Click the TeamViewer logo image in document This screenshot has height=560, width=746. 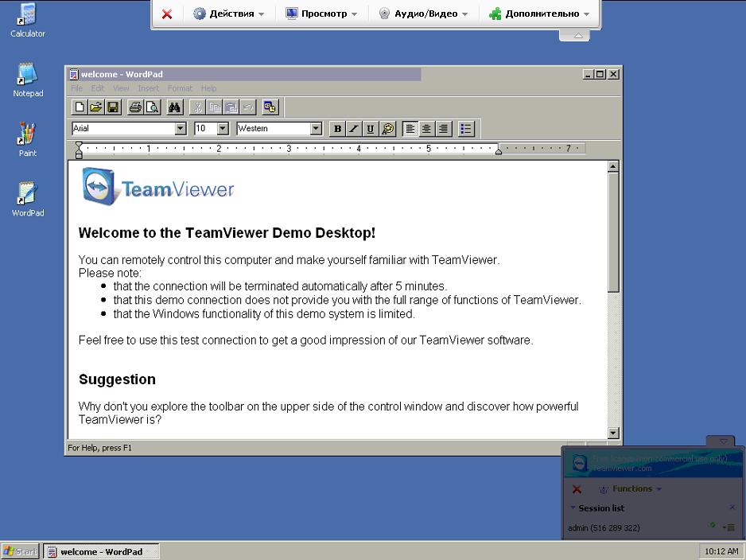158,186
